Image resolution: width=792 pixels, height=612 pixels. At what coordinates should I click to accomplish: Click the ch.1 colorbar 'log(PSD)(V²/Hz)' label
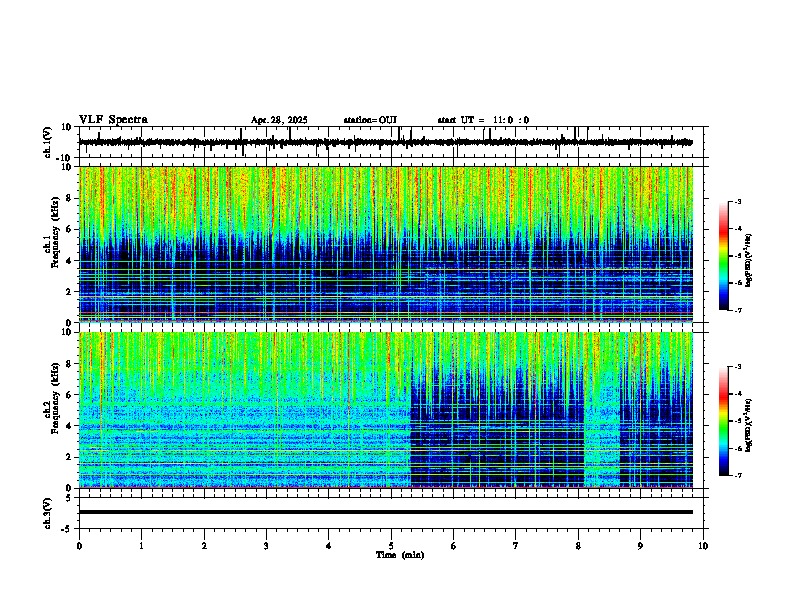[749, 261]
